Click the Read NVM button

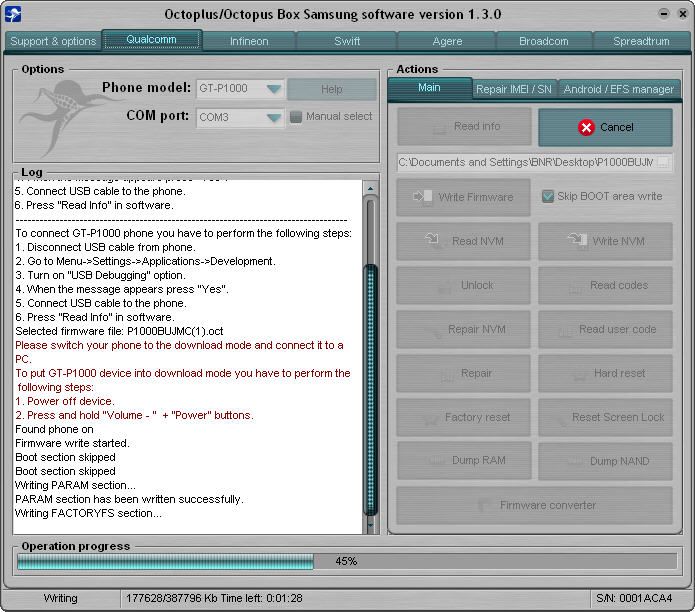click(463, 241)
